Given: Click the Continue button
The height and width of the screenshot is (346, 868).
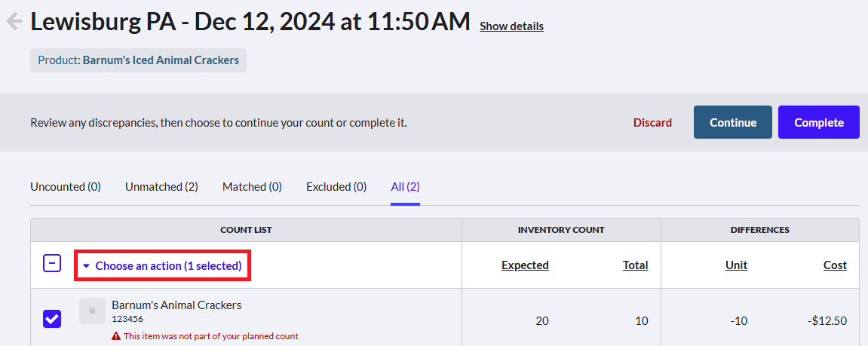Looking at the screenshot, I should (x=733, y=122).
